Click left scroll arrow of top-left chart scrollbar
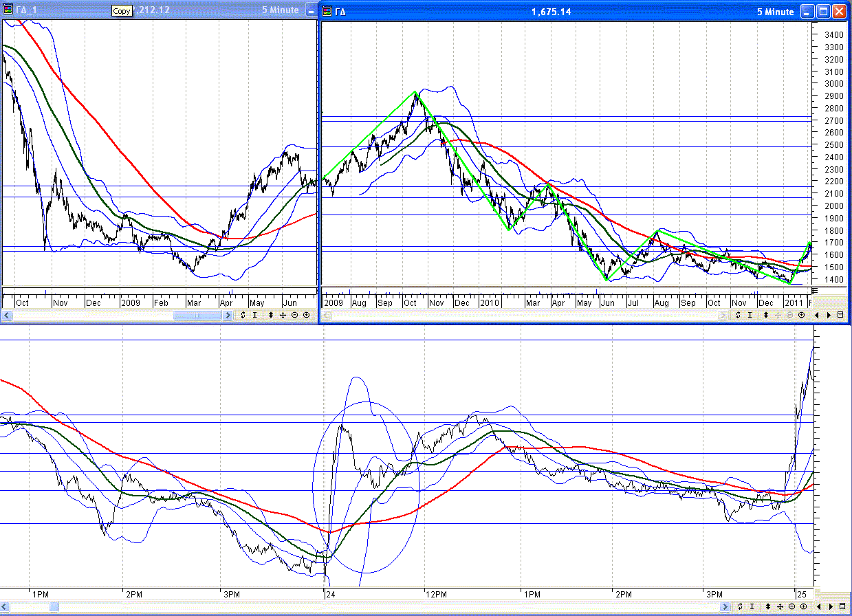Image resolution: width=852 pixels, height=616 pixels. coord(7,315)
